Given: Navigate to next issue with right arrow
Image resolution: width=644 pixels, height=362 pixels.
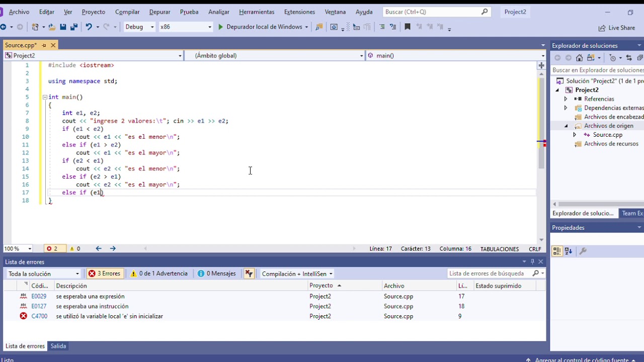Looking at the screenshot, I should tap(113, 248).
